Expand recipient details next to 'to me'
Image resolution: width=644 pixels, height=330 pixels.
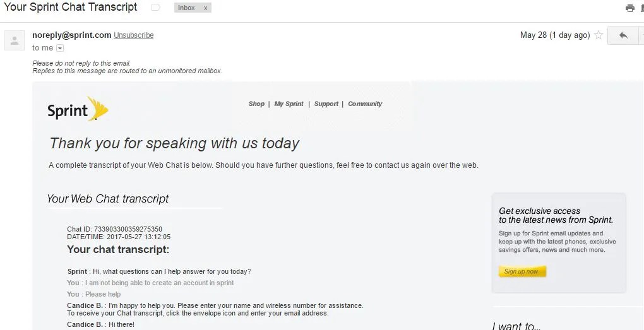(x=60, y=48)
